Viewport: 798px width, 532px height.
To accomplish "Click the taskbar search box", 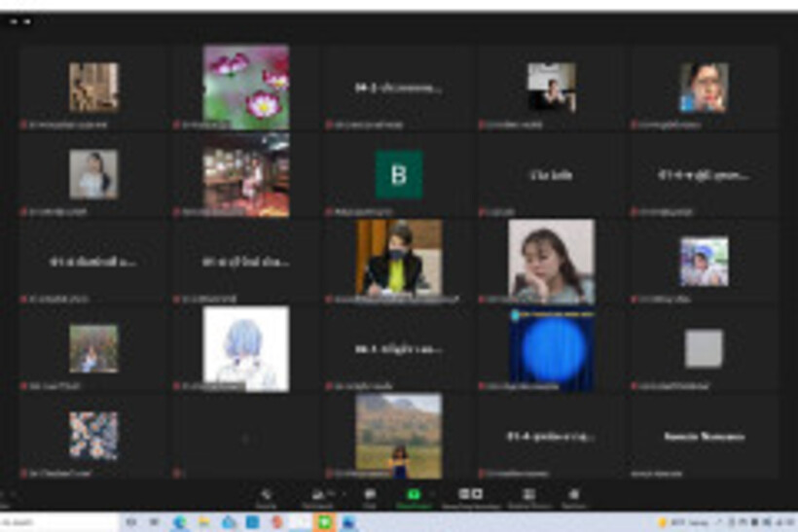I will [x=58, y=523].
